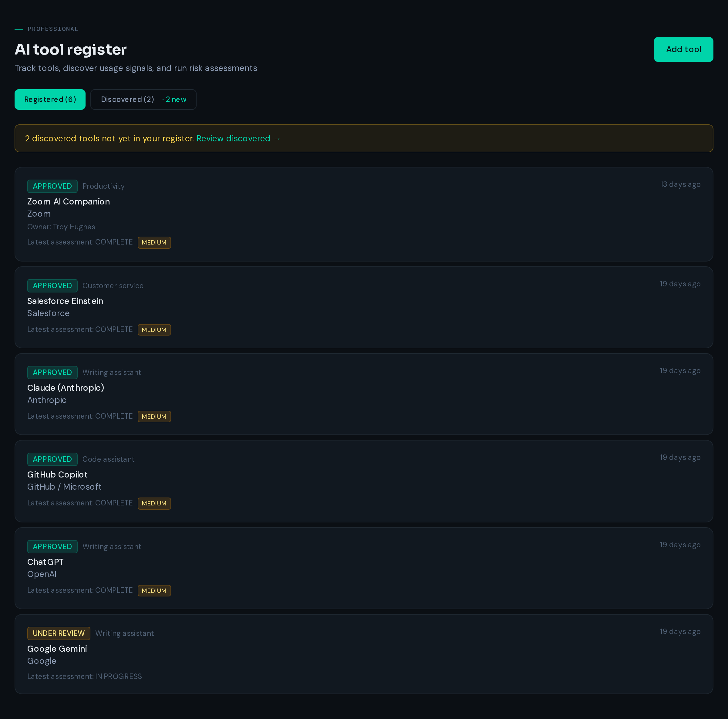The width and height of the screenshot is (728, 719).
Task: Click the Google vendor name under Google Gemini
Action: coord(42,660)
